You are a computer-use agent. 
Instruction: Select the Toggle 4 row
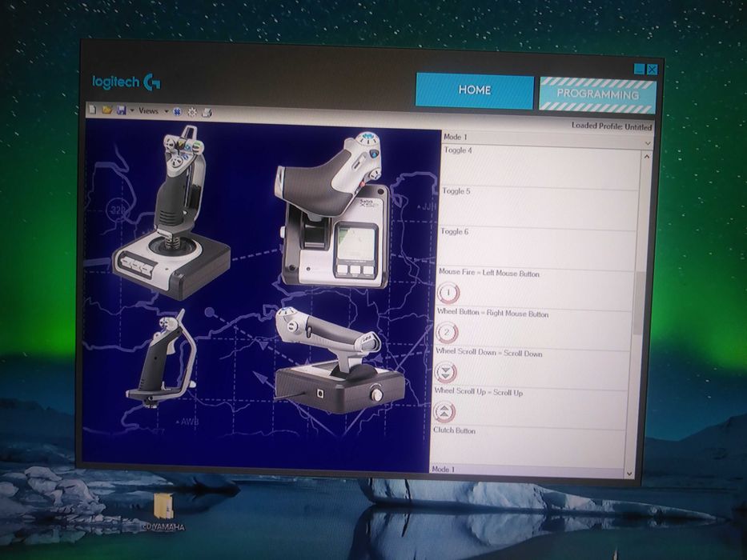[x=540, y=166]
